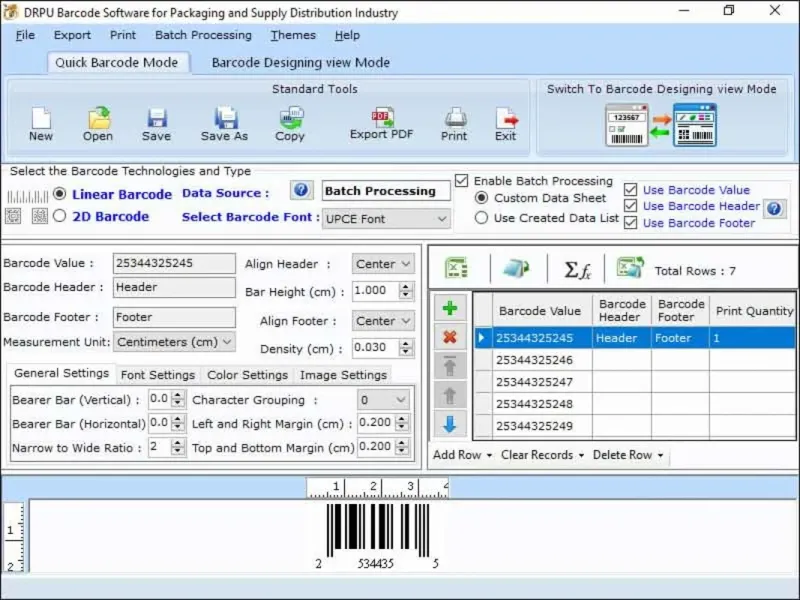
Task: Delete record with the red X icon
Action: coord(449,337)
